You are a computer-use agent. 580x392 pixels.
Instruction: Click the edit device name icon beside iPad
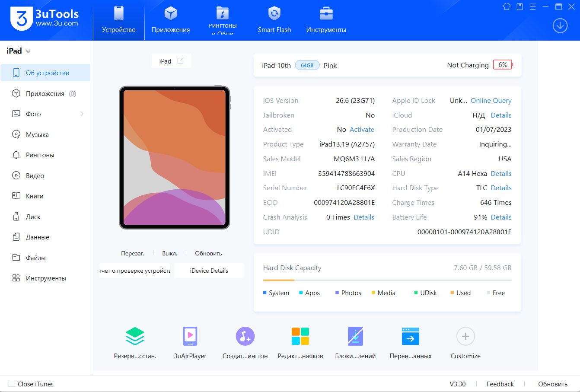pos(181,61)
